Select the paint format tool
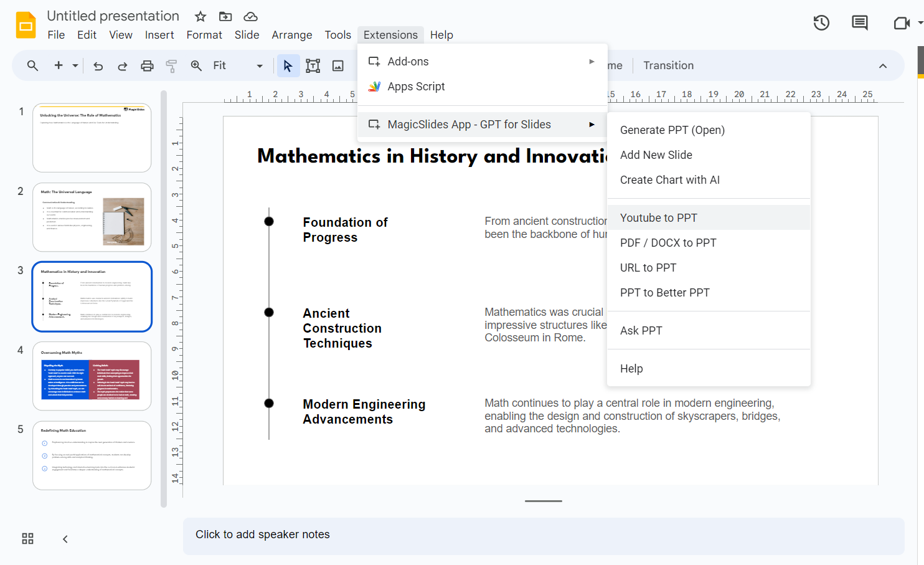The image size is (924, 565). (x=171, y=65)
